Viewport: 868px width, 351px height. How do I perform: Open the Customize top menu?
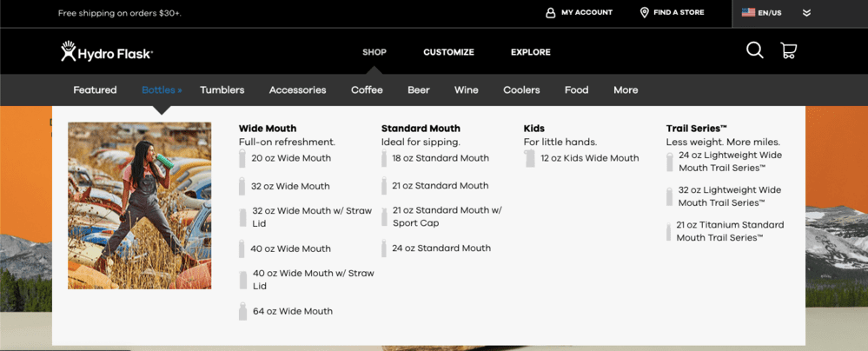click(449, 52)
